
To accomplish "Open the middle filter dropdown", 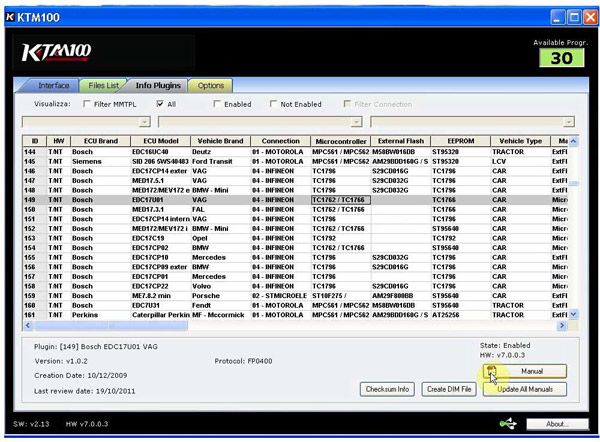I will [356, 122].
